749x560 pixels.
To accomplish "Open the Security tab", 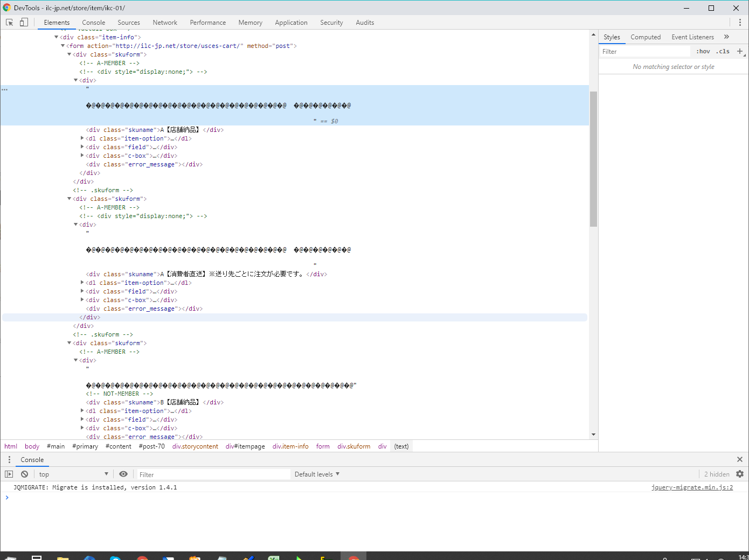I will (331, 23).
